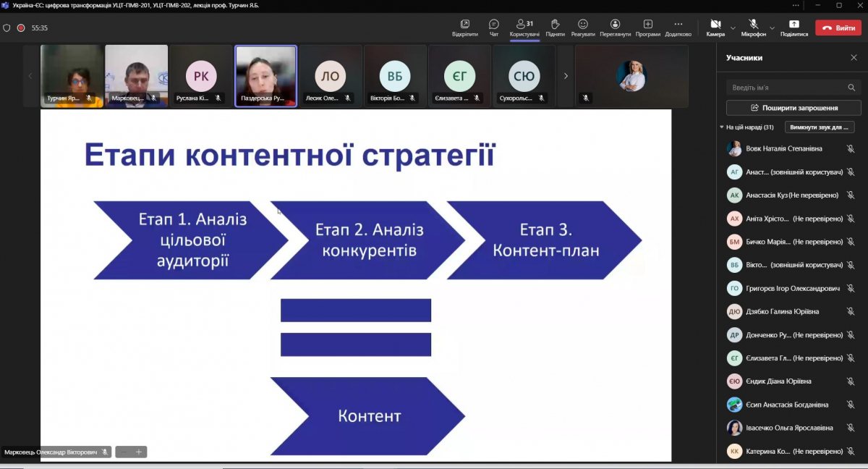
Task: Click the Поділитися share content icon
Action: click(x=794, y=25)
